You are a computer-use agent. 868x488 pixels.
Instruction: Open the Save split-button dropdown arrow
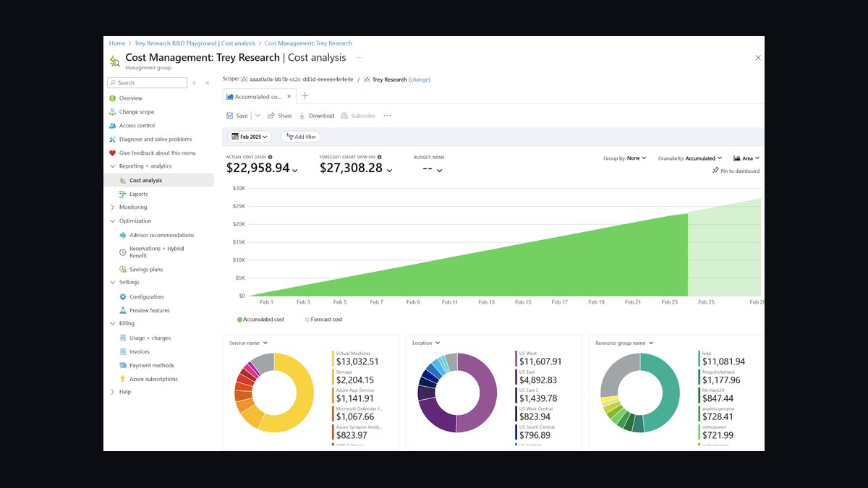point(258,116)
